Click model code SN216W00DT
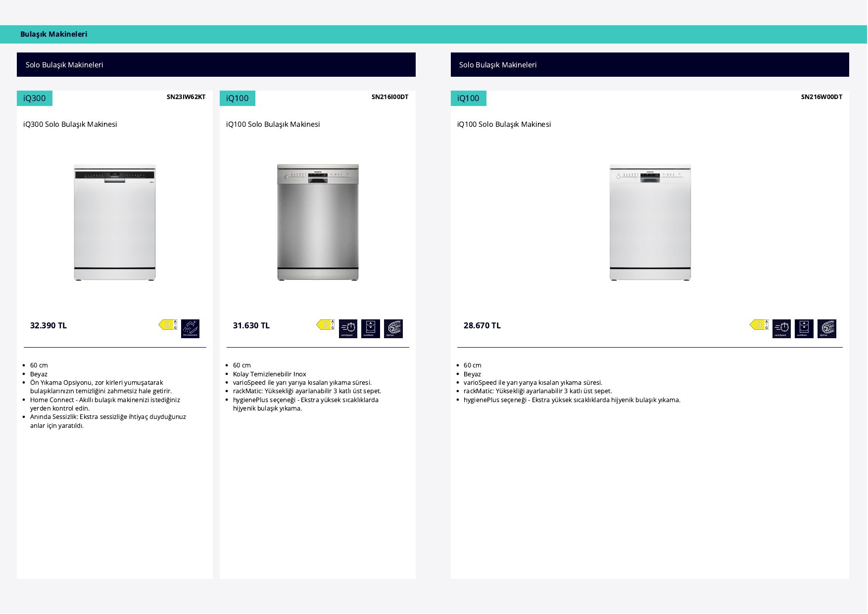Viewport: 868px width, 614px height. coord(821,97)
